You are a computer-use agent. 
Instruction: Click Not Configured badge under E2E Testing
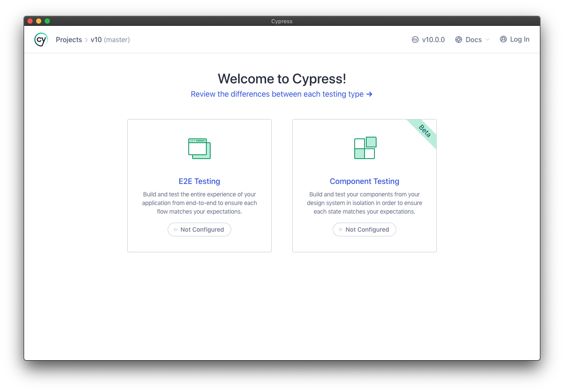pos(199,230)
